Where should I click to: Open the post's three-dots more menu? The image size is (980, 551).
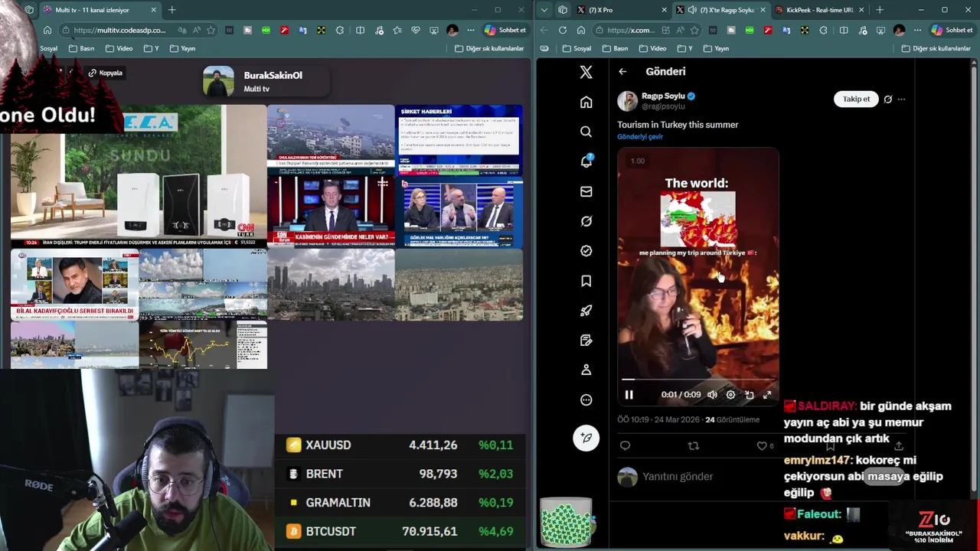pos(901,99)
